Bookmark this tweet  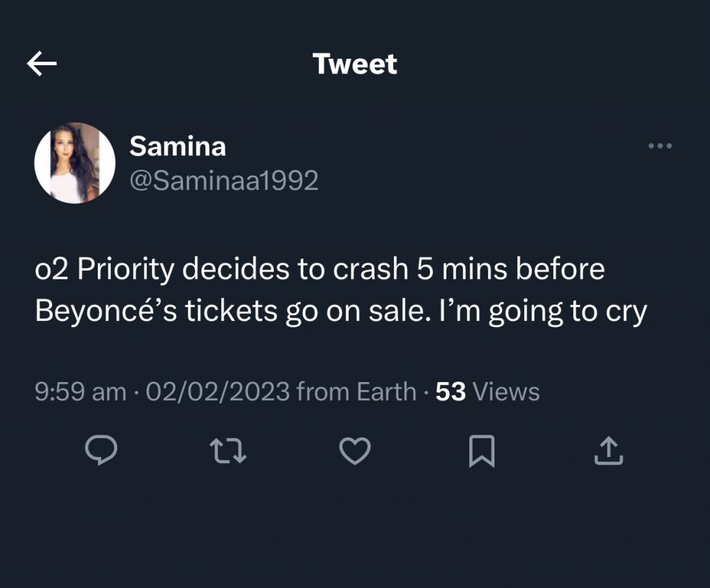482,451
